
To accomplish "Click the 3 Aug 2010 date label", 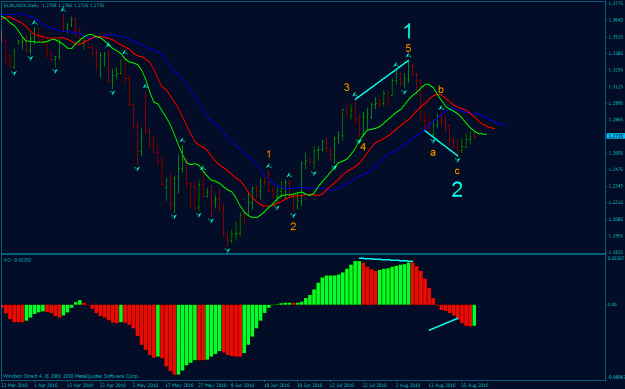I will tap(409, 385).
